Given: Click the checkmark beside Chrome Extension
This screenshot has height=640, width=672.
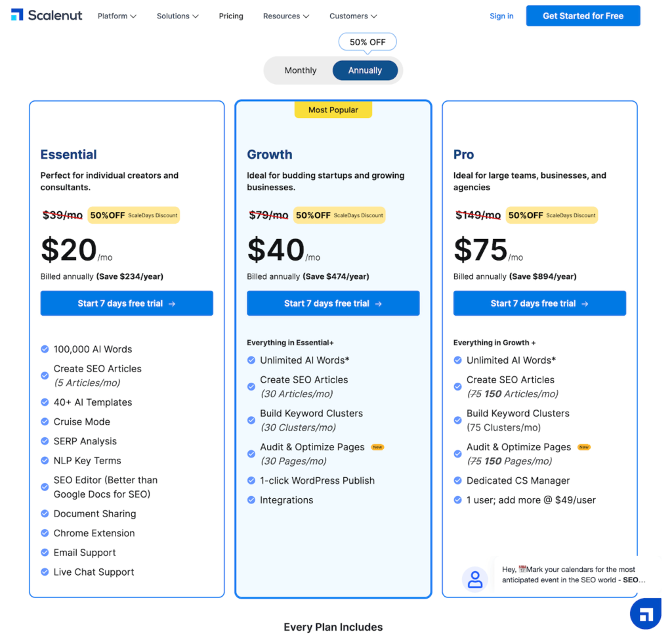Looking at the screenshot, I should [45, 533].
